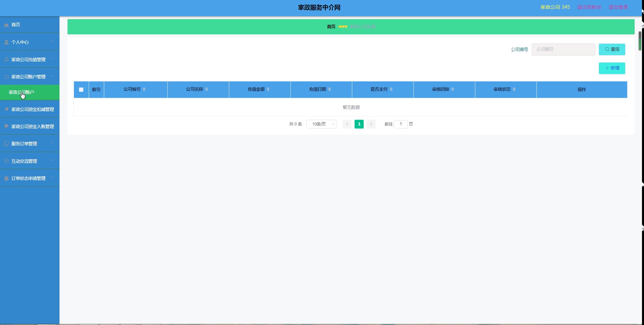Expand 互动交流管理 chevron

(x=52, y=160)
